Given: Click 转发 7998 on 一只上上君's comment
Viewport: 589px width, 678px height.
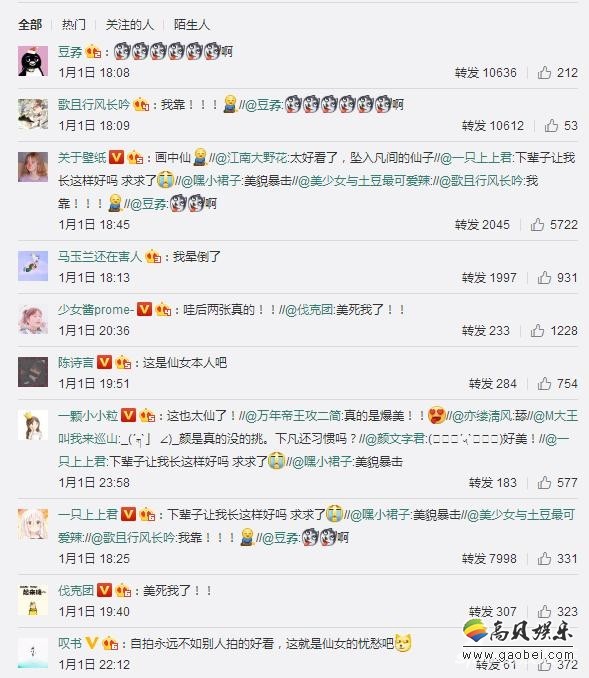Looking at the screenshot, I should (x=489, y=559).
